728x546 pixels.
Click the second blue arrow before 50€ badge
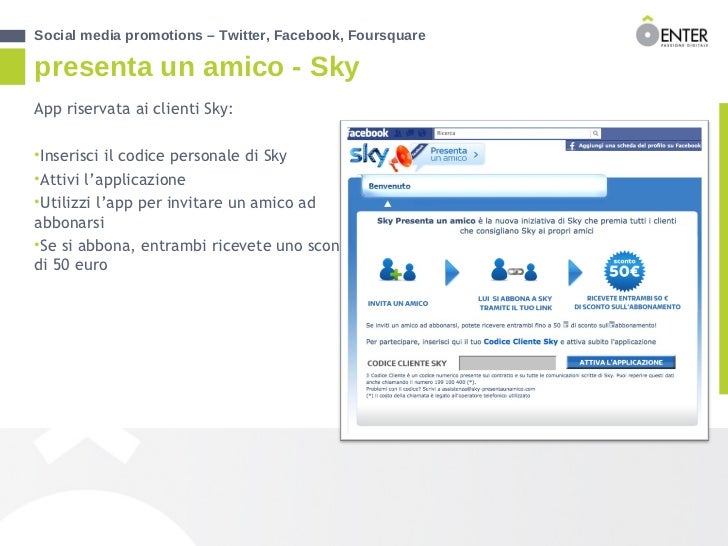[575, 272]
